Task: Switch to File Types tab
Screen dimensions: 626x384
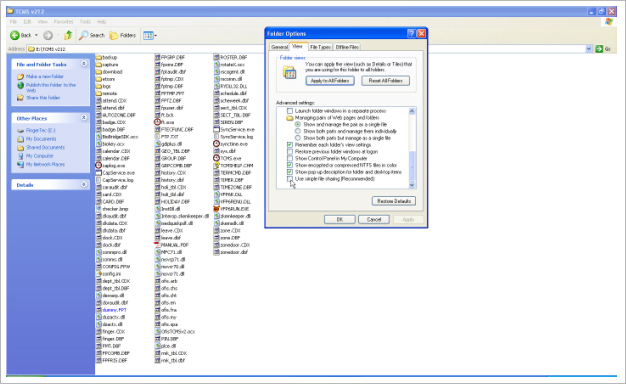Action: point(320,47)
